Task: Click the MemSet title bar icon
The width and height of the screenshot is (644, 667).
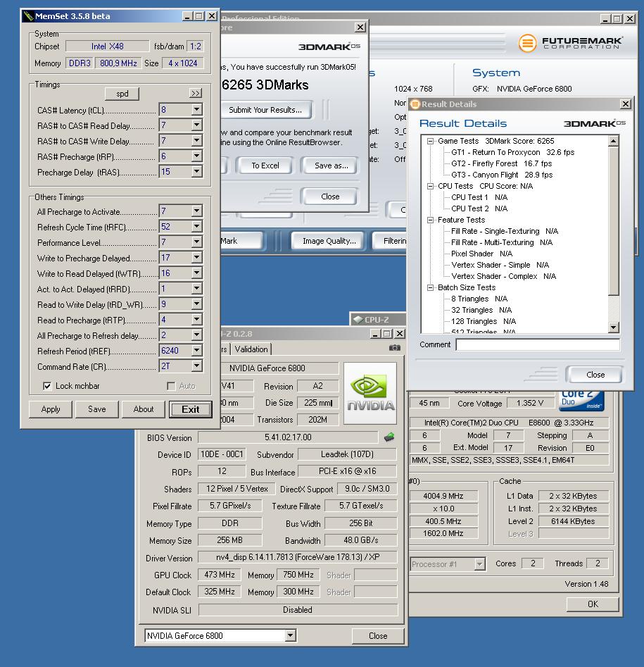Action: click(x=28, y=16)
